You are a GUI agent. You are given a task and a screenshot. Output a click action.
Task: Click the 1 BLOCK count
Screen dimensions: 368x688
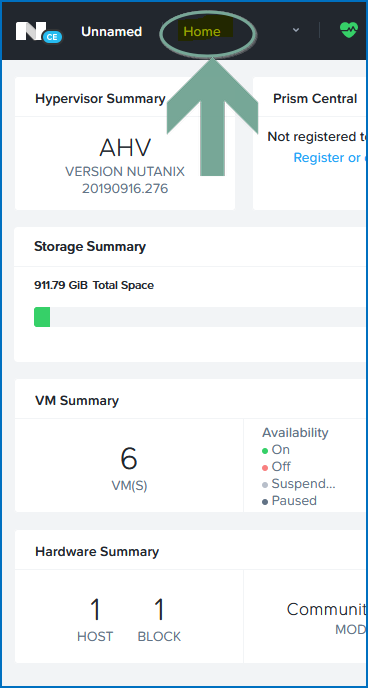click(159, 620)
